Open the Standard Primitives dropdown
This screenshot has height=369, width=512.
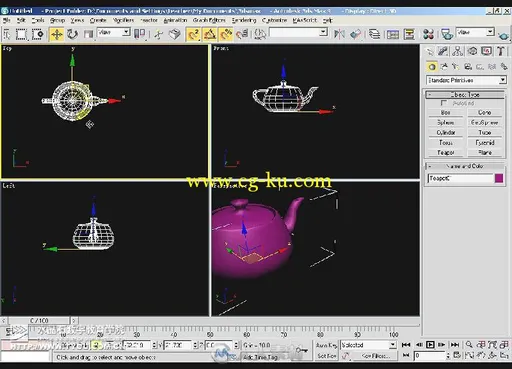click(x=466, y=80)
